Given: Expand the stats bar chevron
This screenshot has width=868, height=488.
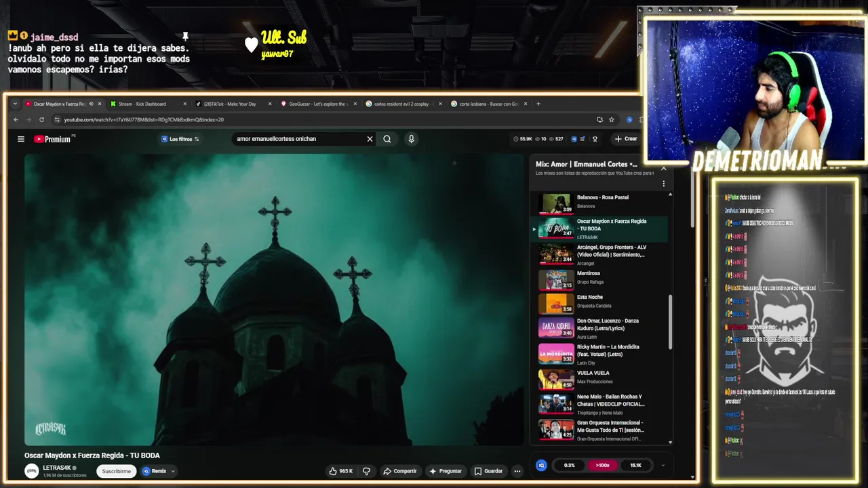Looking at the screenshot, I should 663,465.
